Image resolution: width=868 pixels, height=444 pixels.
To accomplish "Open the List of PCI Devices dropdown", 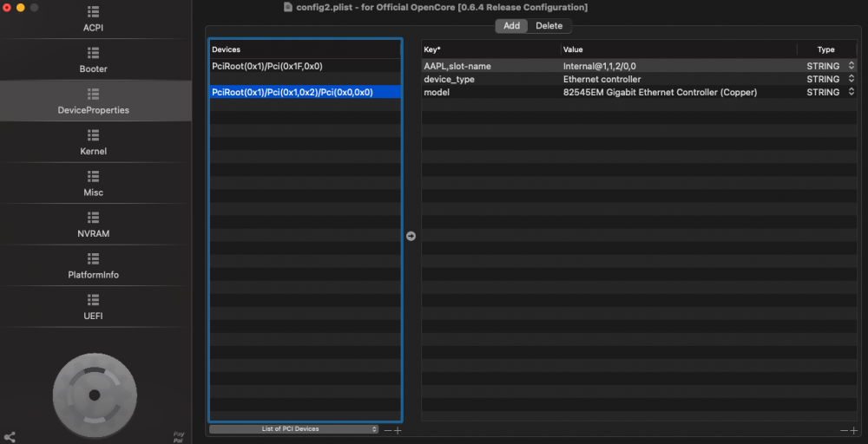I will tap(294, 429).
